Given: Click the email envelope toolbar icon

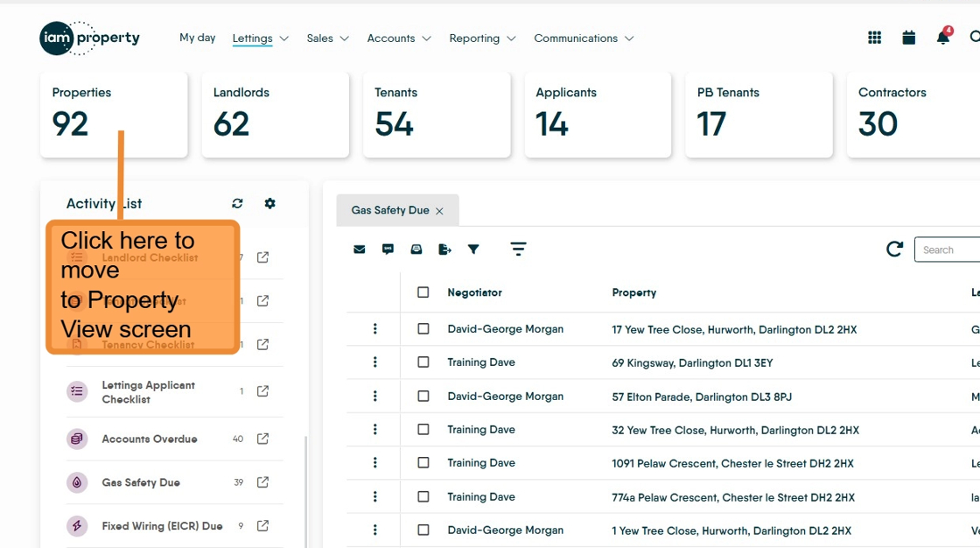Looking at the screenshot, I should 360,249.
